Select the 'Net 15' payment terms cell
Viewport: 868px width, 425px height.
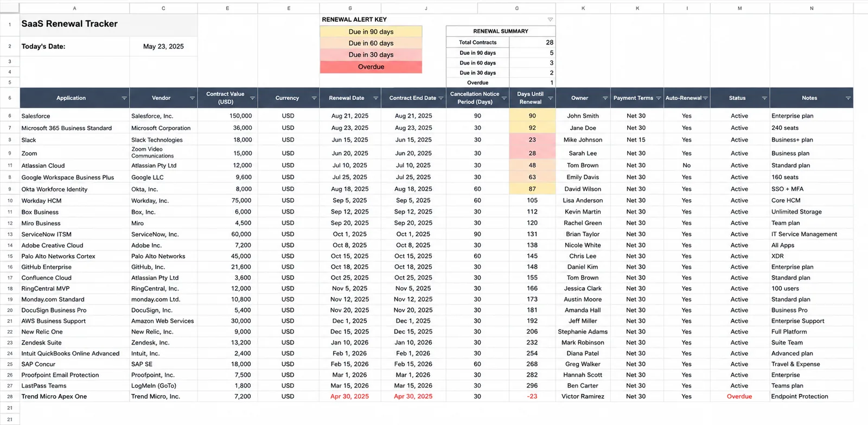click(x=637, y=140)
